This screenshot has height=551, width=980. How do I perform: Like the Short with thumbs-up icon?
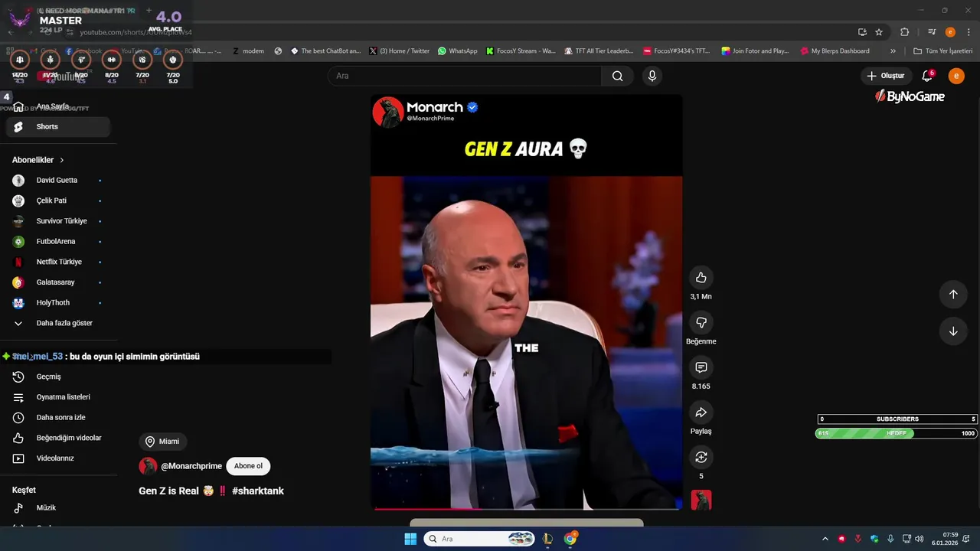pos(701,277)
